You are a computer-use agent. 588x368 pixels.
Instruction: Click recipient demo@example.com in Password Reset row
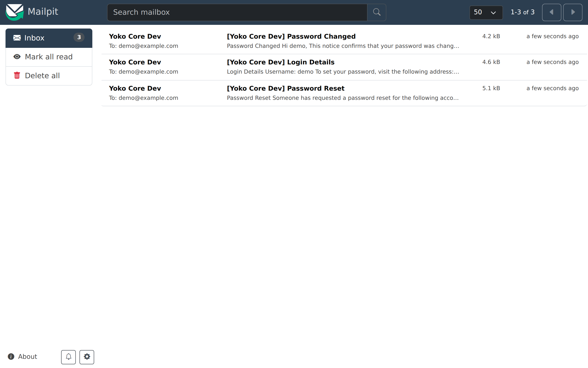tap(148, 98)
